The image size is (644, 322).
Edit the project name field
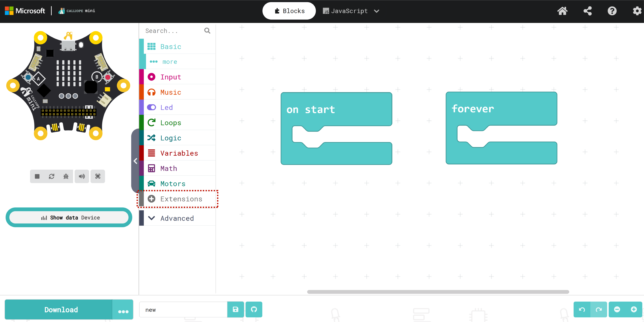[x=183, y=309]
